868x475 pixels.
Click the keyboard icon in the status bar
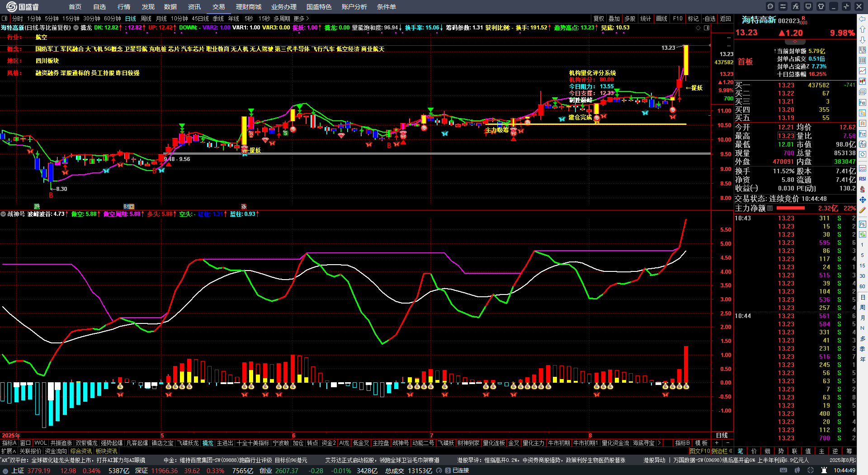[x=783, y=470]
